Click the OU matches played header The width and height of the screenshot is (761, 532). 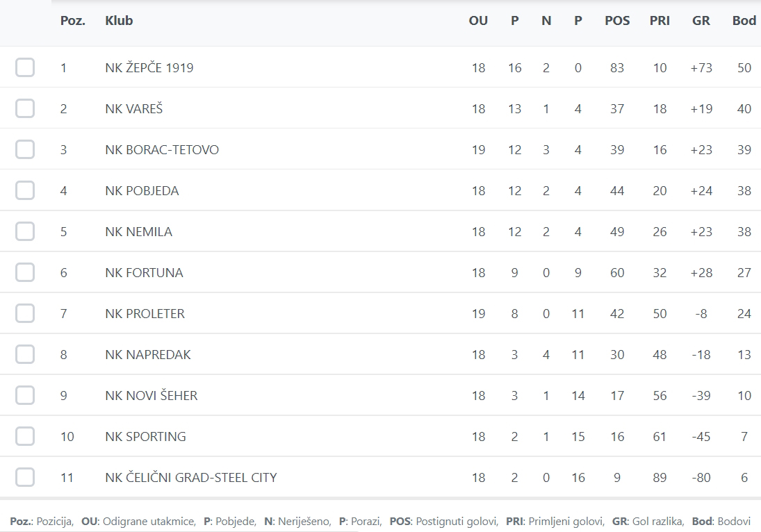478,21
